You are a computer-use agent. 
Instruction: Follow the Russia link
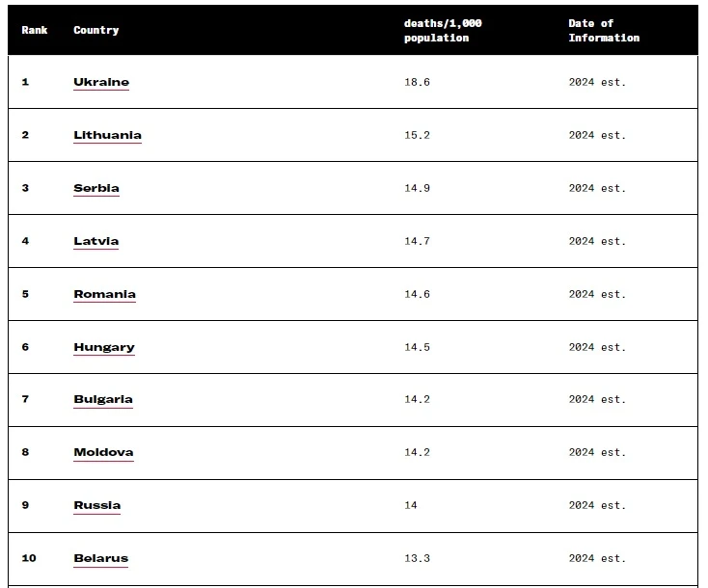pyautogui.click(x=97, y=505)
